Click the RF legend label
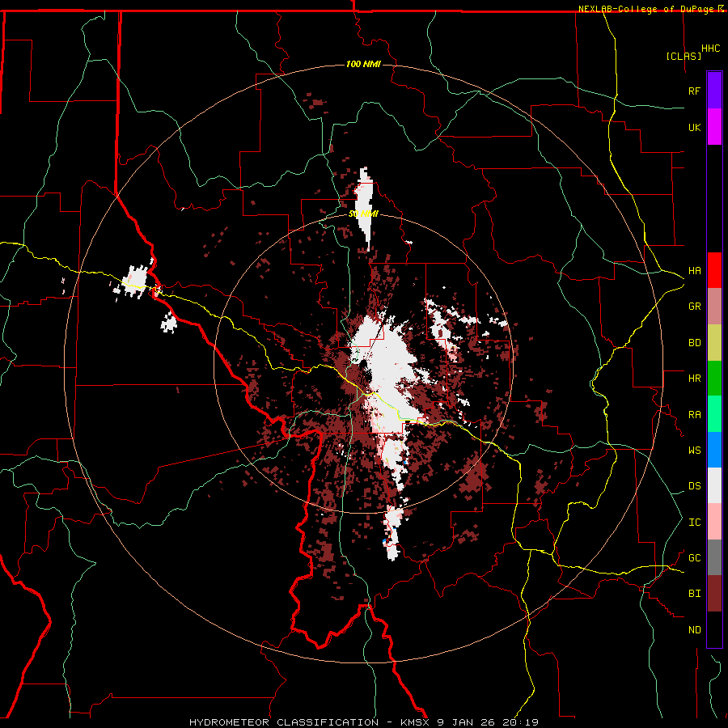This screenshot has height=728, width=728. tap(694, 91)
